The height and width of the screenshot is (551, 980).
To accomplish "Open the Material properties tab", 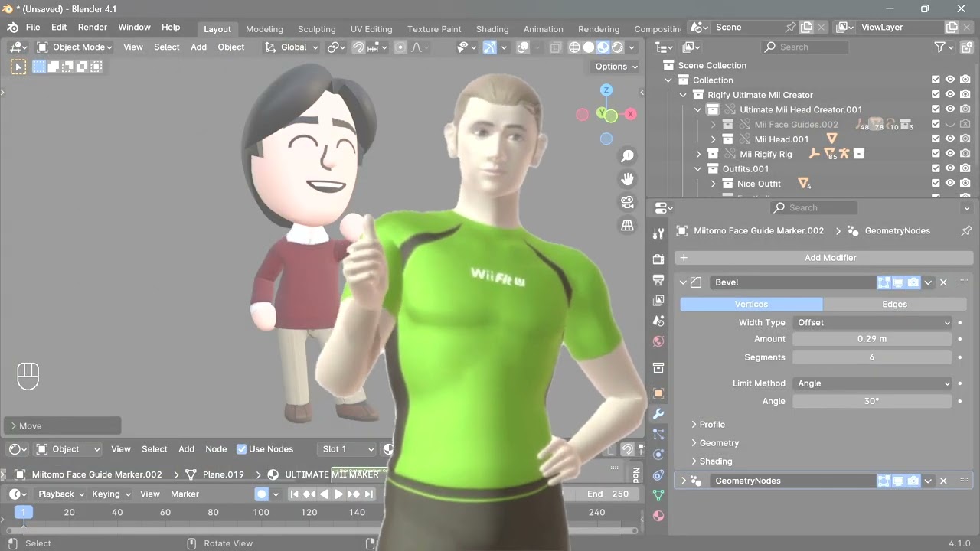I will tap(658, 517).
